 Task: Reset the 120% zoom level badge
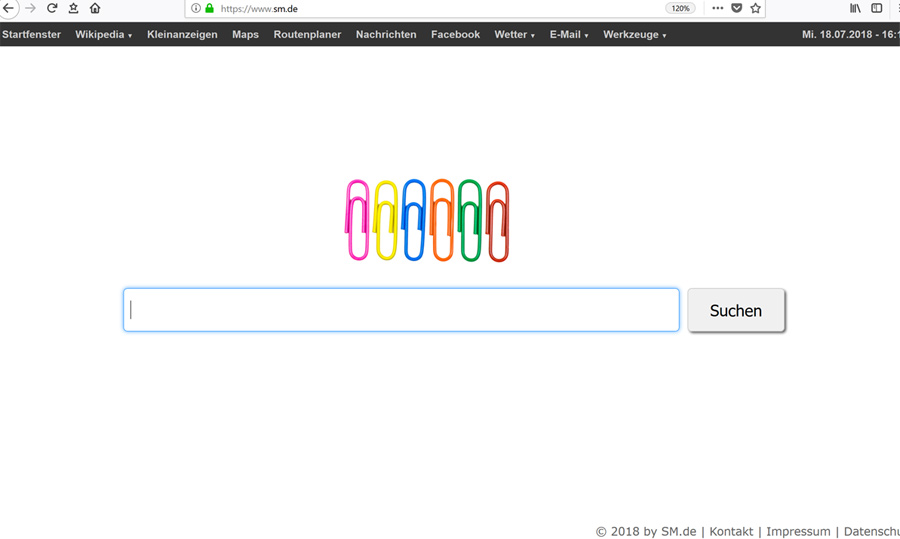[x=680, y=8]
